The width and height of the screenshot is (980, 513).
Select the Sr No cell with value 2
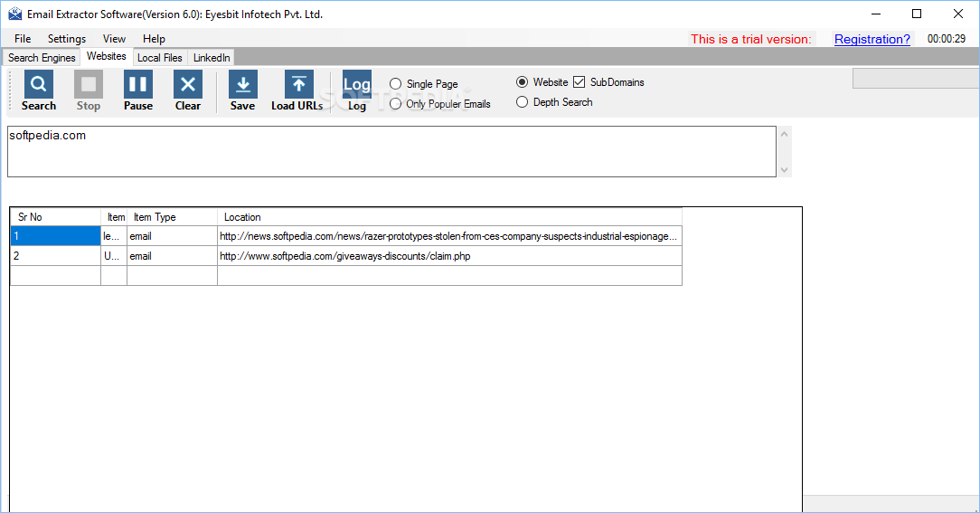[56, 256]
